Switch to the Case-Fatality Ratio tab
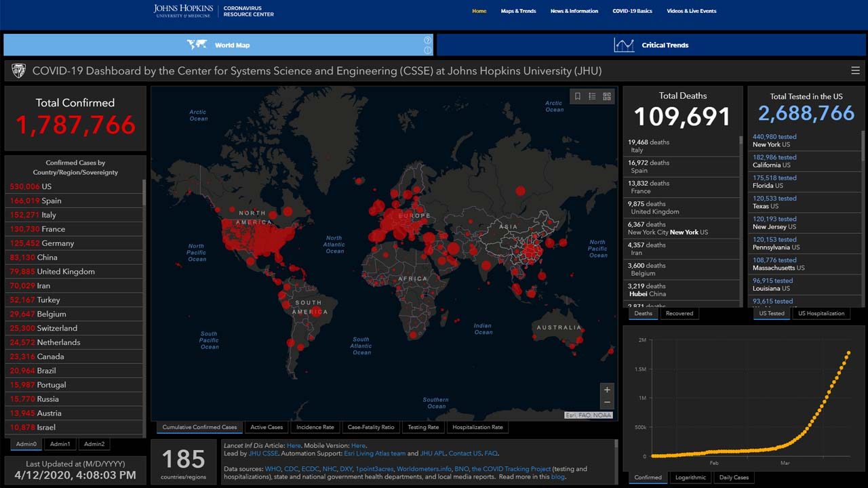The height and width of the screenshot is (488, 868). tap(371, 427)
